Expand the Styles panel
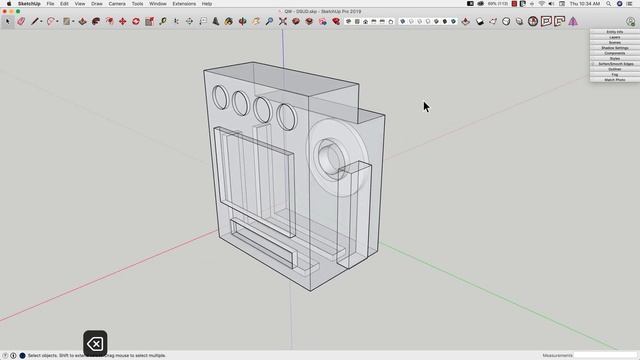This screenshot has width=640, height=360. click(x=615, y=58)
